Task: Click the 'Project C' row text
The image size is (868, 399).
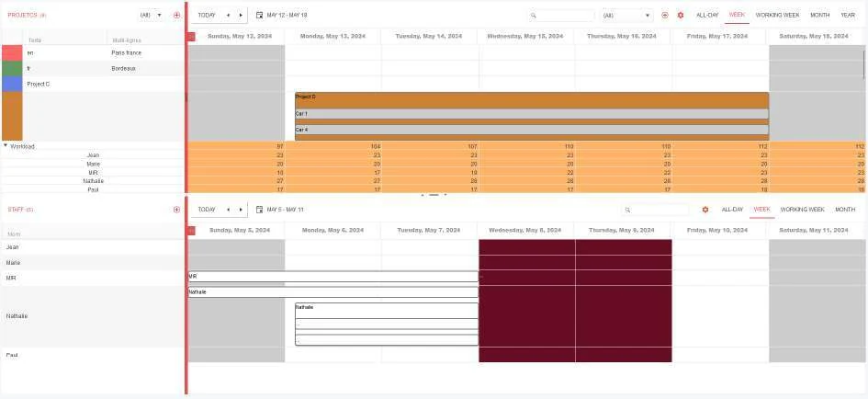Action: pos(39,85)
